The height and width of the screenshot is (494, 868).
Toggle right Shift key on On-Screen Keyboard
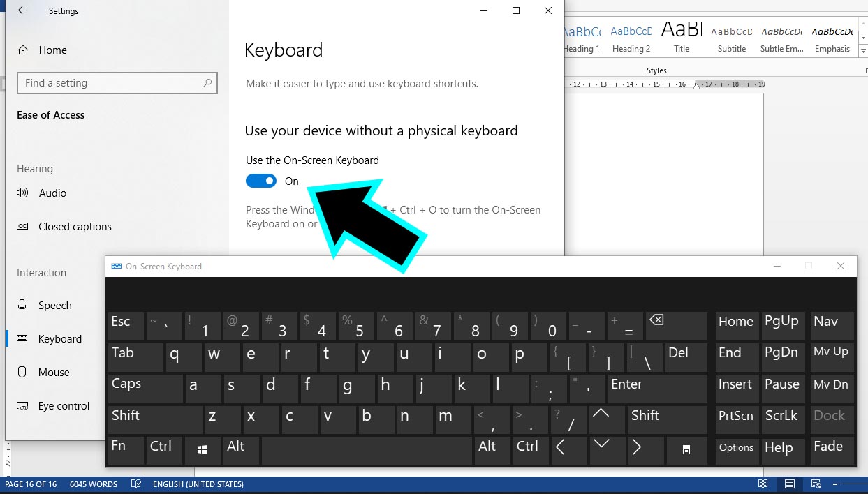tap(667, 419)
